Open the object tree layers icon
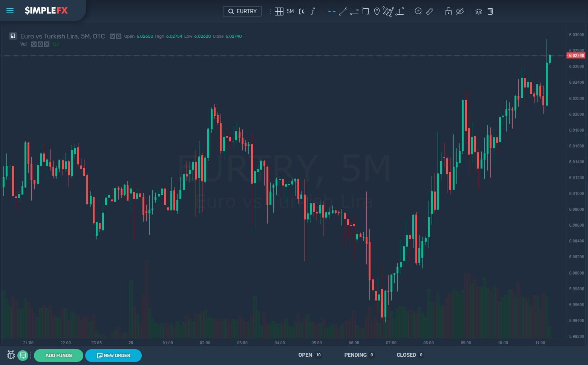588x365 pixels. point(478,11)
